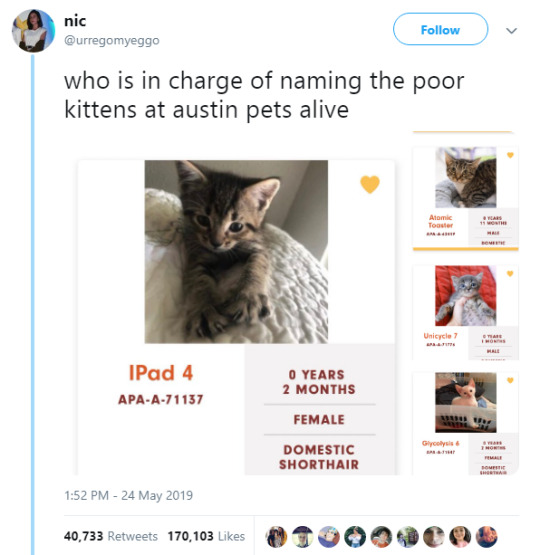Open the third liker avatar
The width and height of the screenshot is (540, 555).
pos(329,537)
